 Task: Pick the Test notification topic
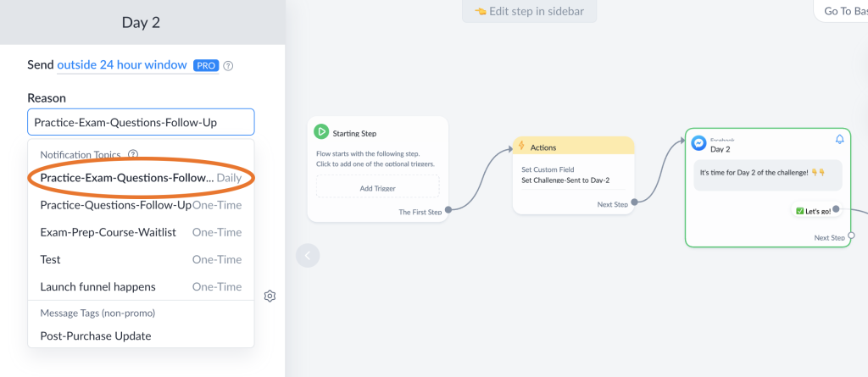(x=141, y=259)
